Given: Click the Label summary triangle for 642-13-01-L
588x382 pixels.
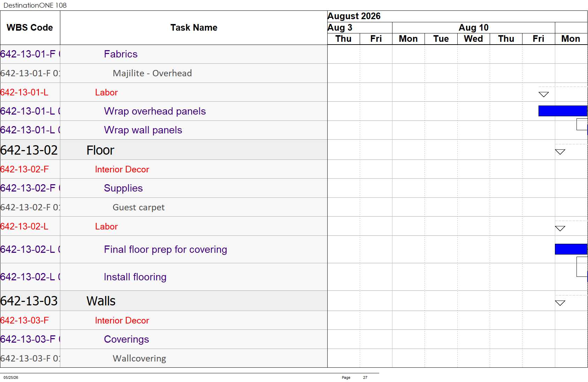Looking at the screenshot, I should 543,94.
